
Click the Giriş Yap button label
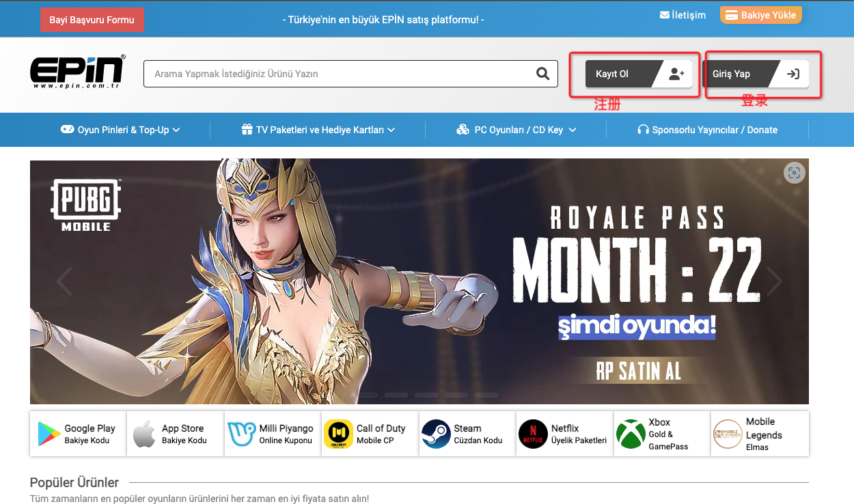tap(731, 74)
